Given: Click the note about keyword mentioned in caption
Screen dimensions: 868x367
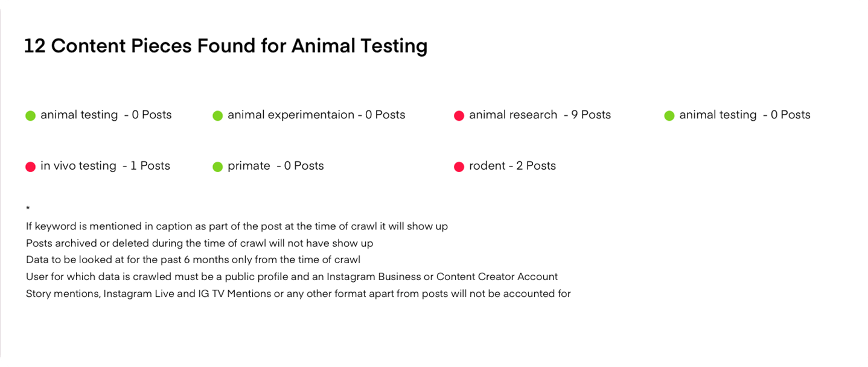Looking at the screenshot, I should pos(237,226).
